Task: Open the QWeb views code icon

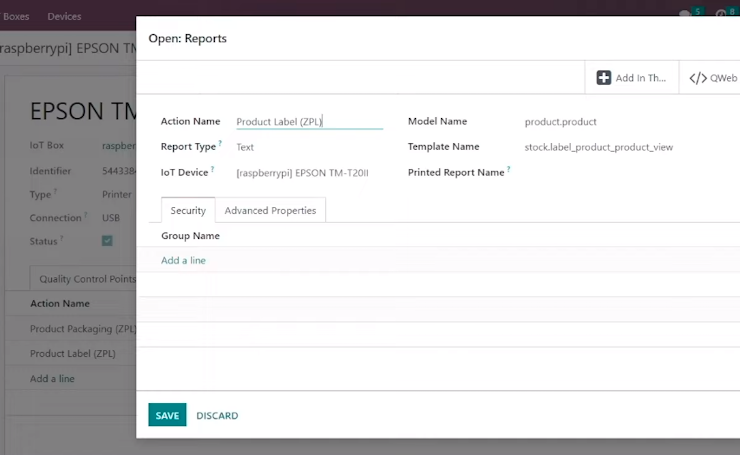Action: tap(698, 78)
